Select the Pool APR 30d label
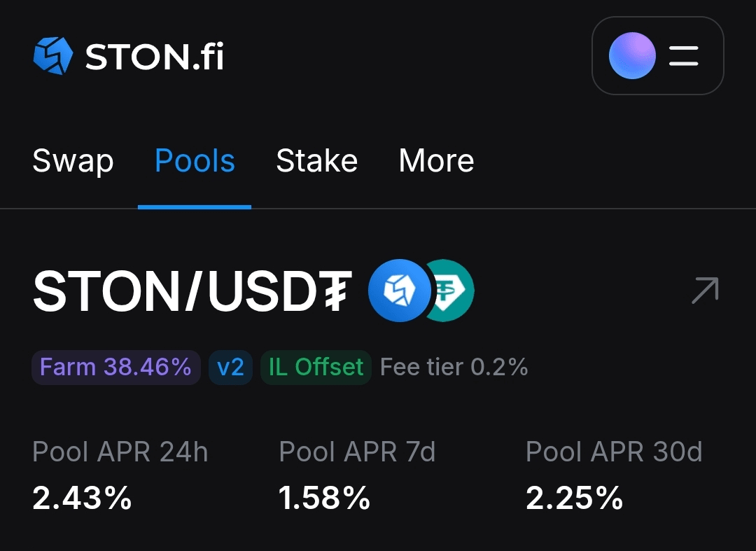The height and width of the screenshot is (551, 756). coord(614,452)
